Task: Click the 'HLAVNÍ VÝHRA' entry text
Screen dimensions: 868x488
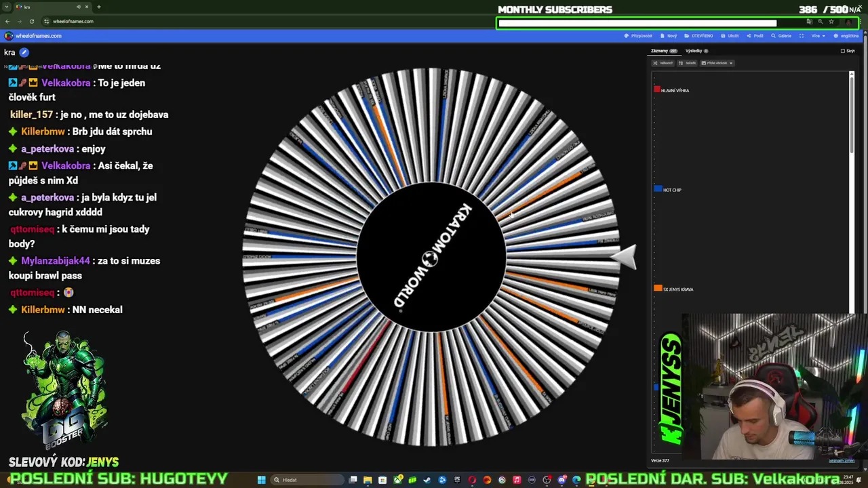Action: (675, 90)
